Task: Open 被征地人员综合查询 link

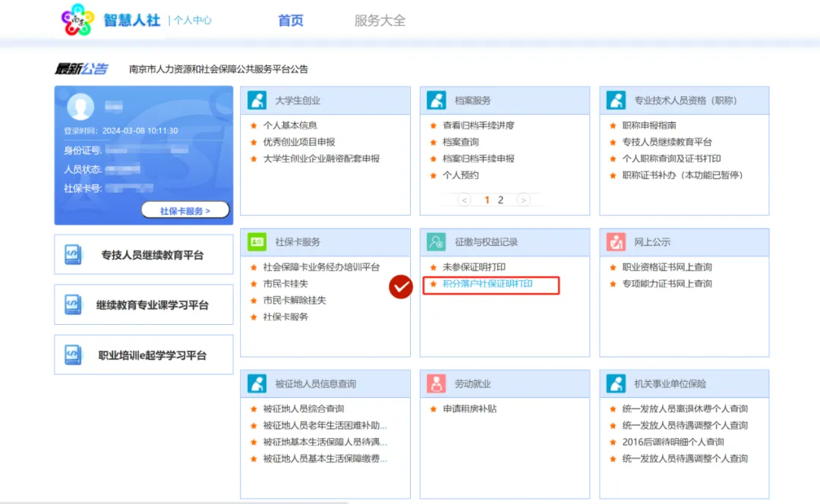Action: coord(303,409)
